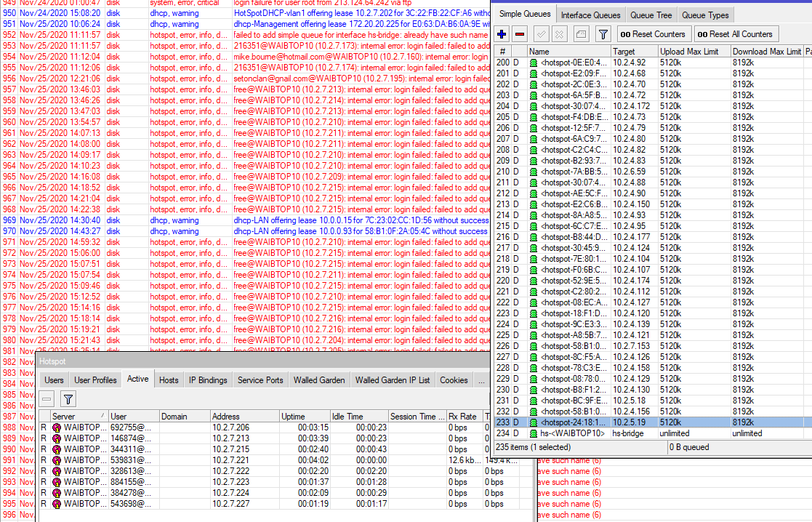This screenshot has height=522, width=812.
Task: Enable selected queue with checkmark icon
Action: (x=541, y=34)
